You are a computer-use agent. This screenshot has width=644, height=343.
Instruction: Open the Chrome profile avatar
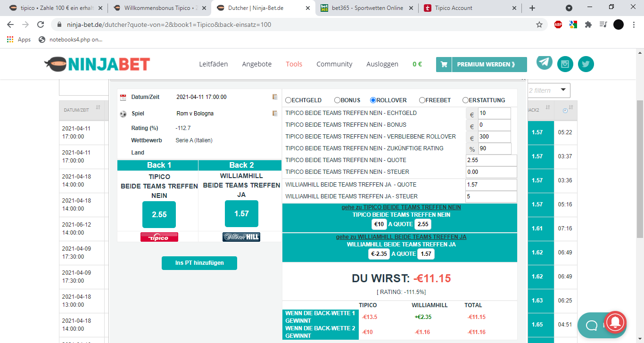coord(619,24)
